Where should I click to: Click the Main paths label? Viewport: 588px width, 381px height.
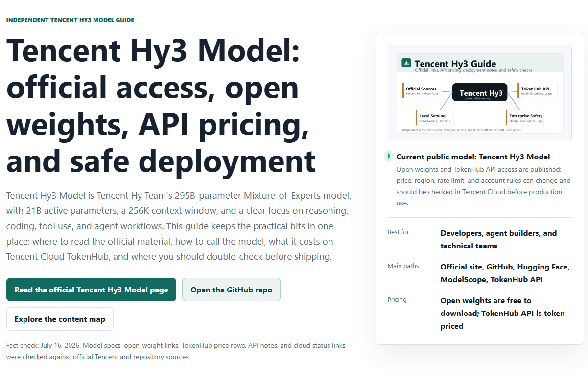[x=403, y=266]
